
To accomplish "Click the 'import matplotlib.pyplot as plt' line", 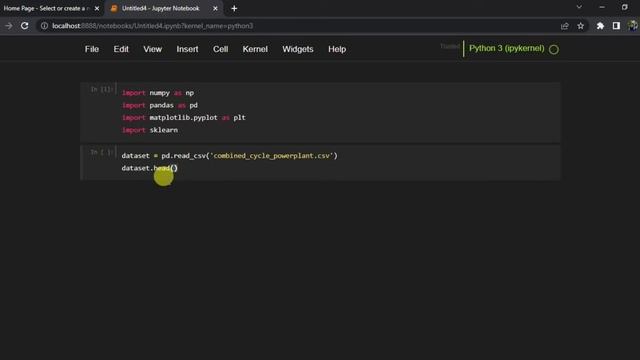I will pyautogui.click(x=184, y=117).
